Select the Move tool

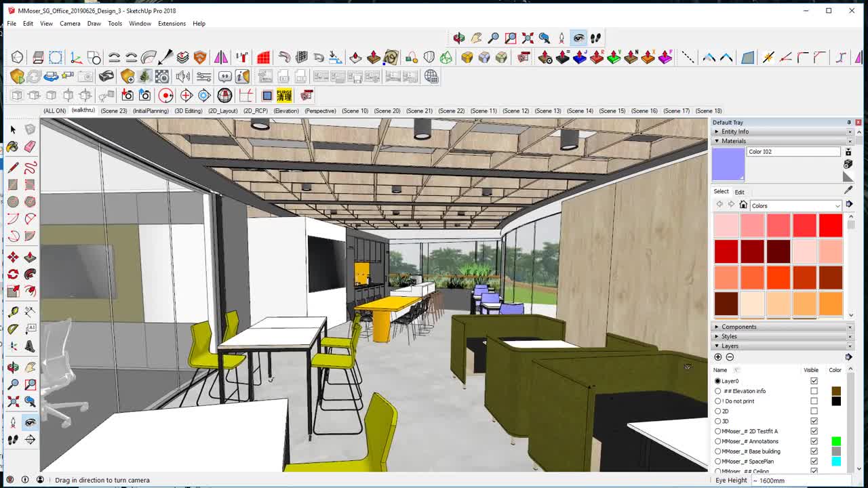(13, 257)
